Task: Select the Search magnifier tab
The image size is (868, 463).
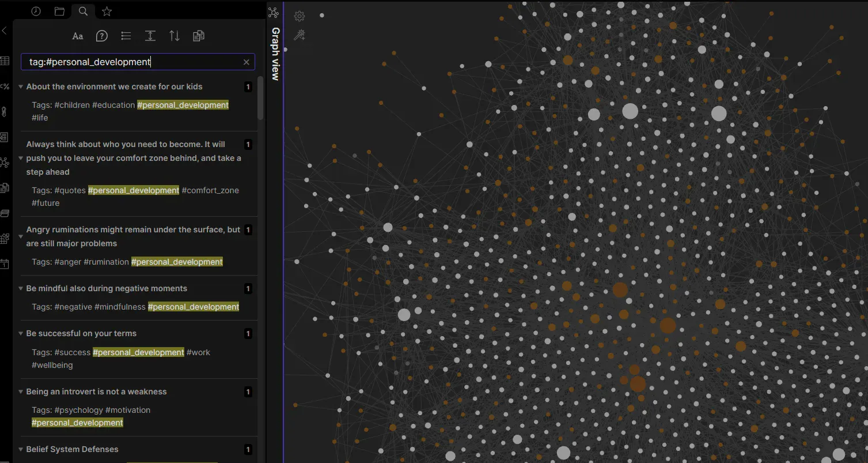Action: [x=83, y=11]
